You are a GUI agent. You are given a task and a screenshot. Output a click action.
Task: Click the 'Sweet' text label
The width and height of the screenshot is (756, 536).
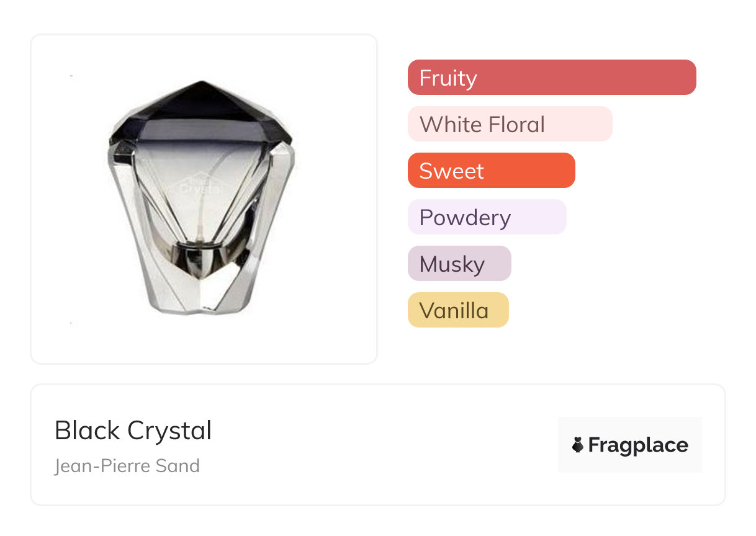pos(451,171)
